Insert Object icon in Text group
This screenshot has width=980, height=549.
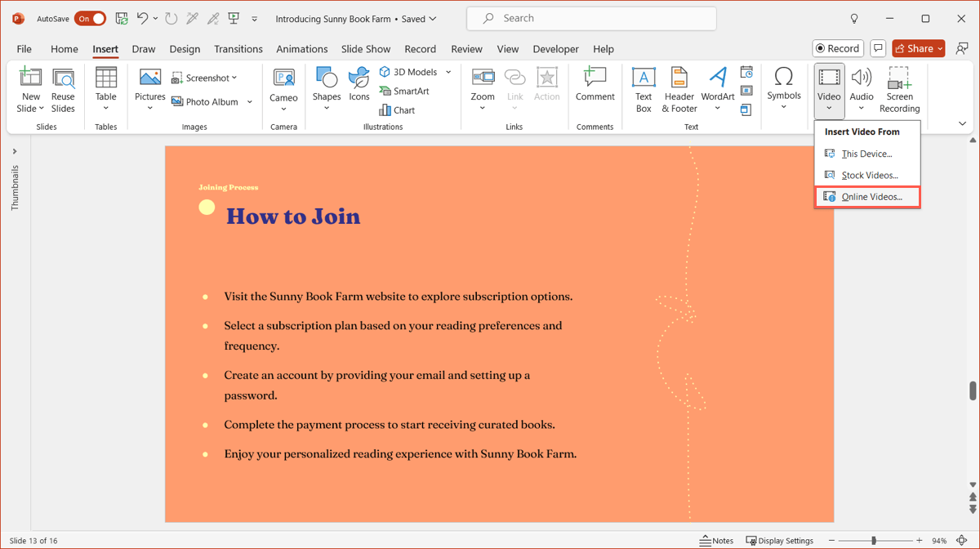(x=746, y=109)
